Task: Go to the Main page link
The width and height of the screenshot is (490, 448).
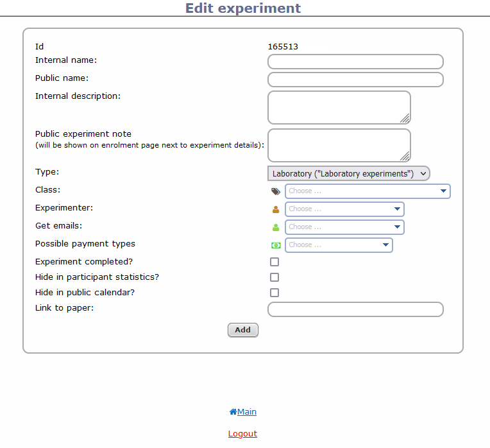Action: click(x=247, y=412)
